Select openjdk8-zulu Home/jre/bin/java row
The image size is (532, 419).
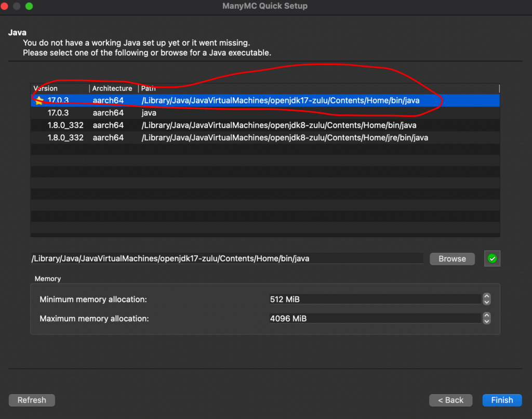265,138
